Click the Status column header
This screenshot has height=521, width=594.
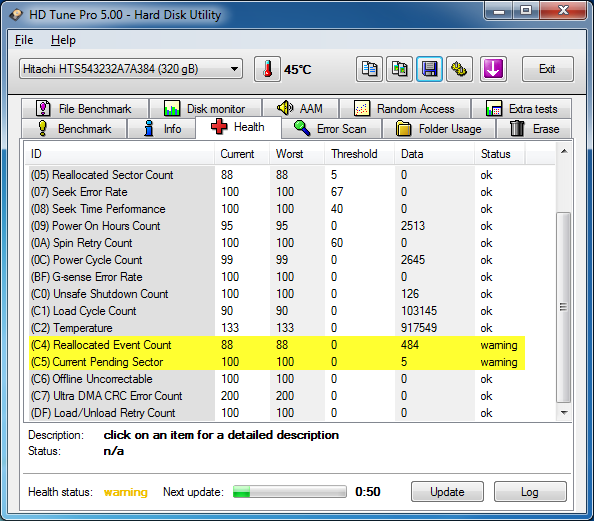tap(499, 154)
